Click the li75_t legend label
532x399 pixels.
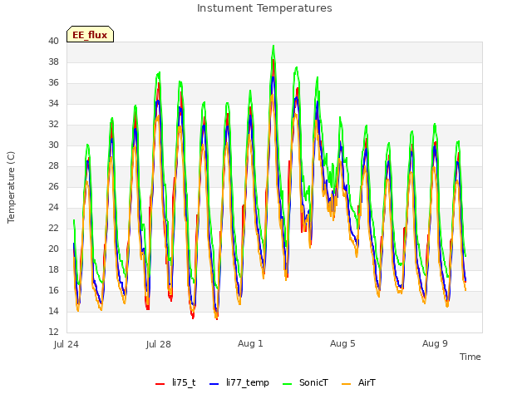(184, 382)
